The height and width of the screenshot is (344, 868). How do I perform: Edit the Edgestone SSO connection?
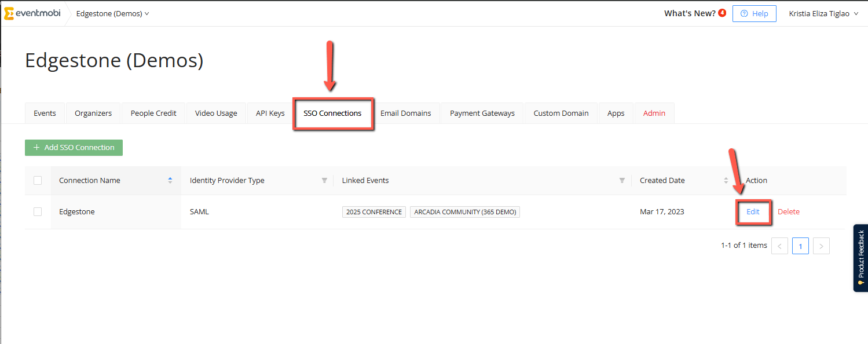click(x=753, y=212)
